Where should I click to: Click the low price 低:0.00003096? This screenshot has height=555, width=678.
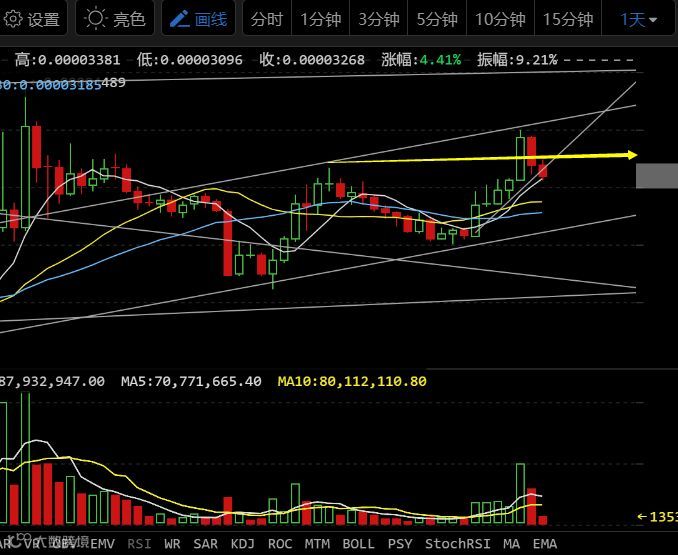tap(189, 60)
